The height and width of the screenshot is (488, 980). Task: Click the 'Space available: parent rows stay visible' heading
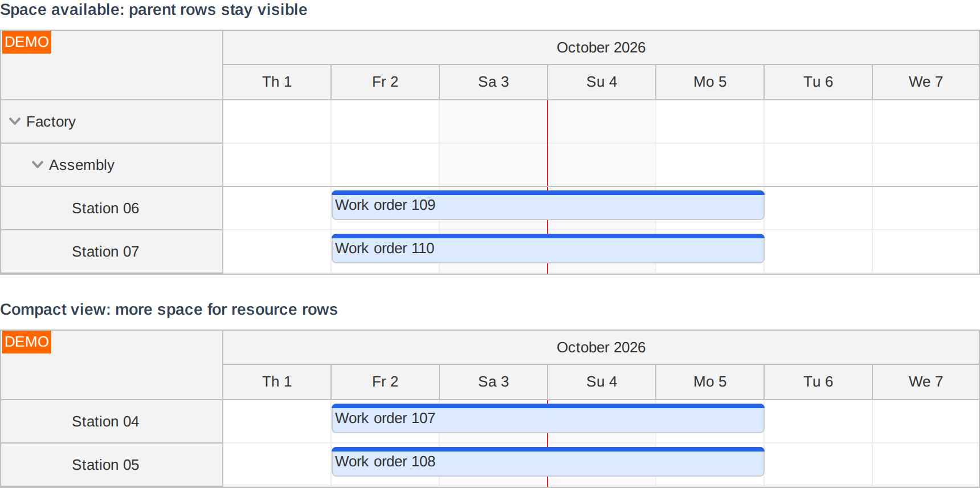(154, 10)
